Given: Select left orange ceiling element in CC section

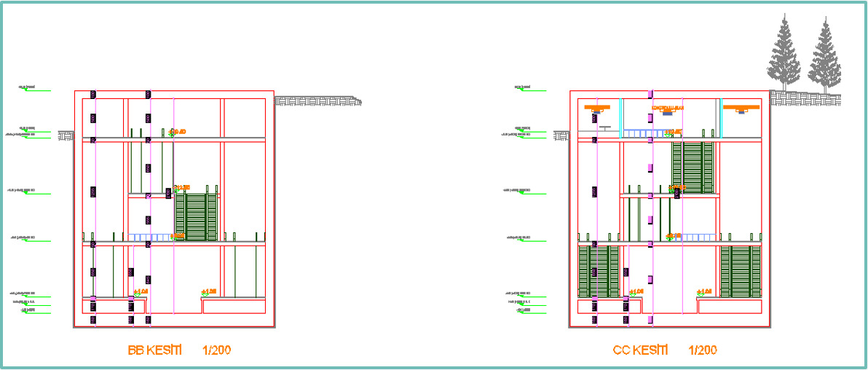Looking at the screenshot, I should (x=596, y=108).
